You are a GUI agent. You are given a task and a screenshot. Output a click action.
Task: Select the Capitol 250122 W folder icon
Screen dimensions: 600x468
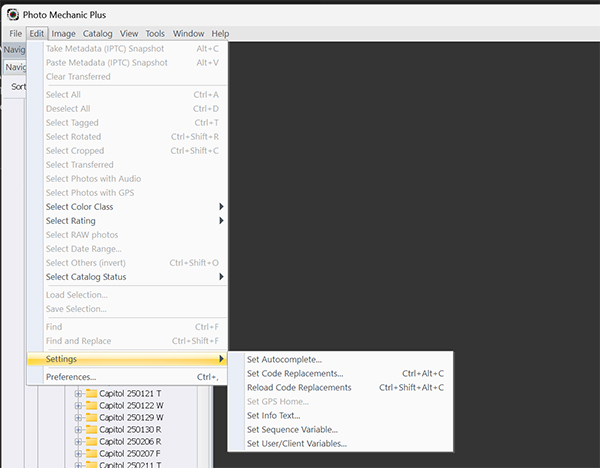point(91,405)
